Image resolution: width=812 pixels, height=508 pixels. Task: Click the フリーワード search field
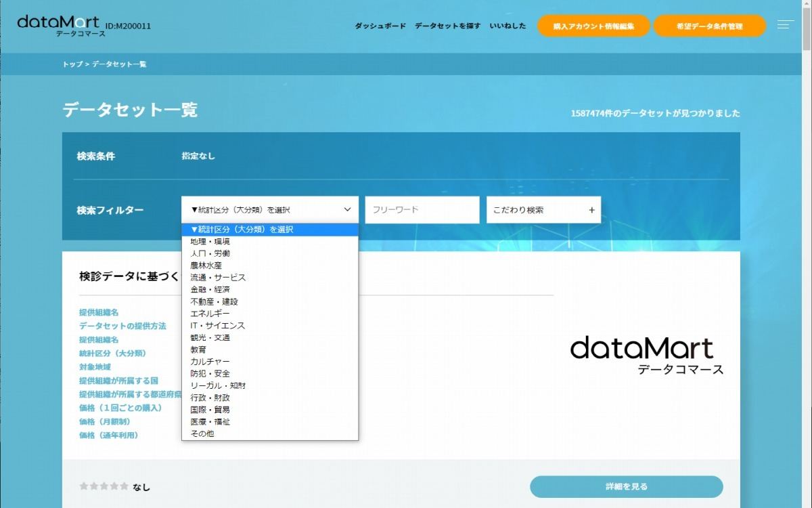[x=422, y=210]
